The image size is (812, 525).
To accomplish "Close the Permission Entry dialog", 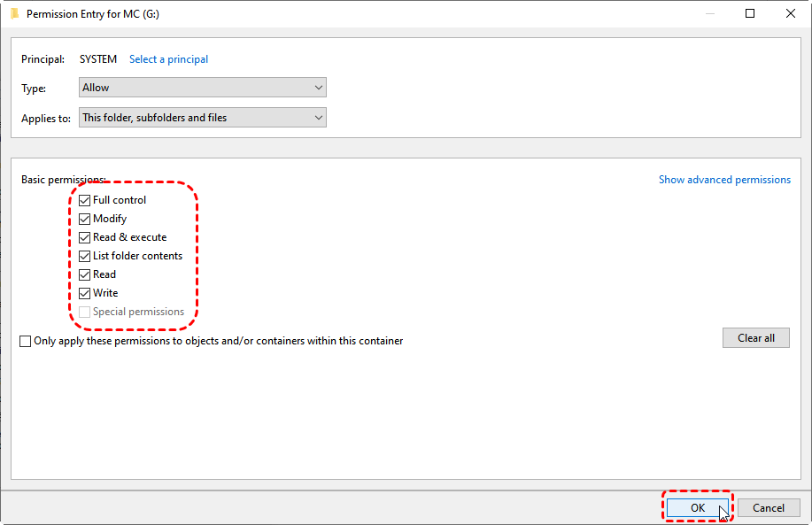I will 791,14.
